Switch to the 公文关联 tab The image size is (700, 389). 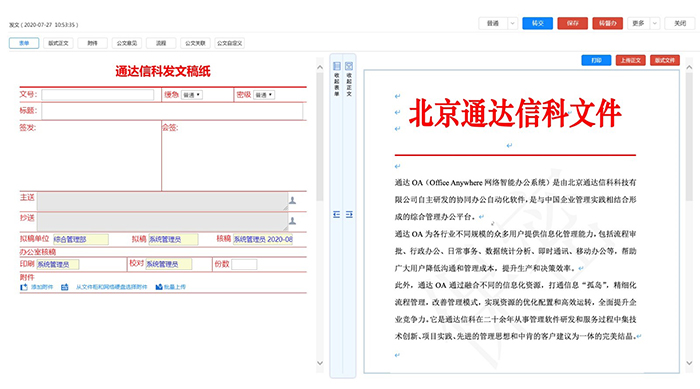[x=196, y=43]
